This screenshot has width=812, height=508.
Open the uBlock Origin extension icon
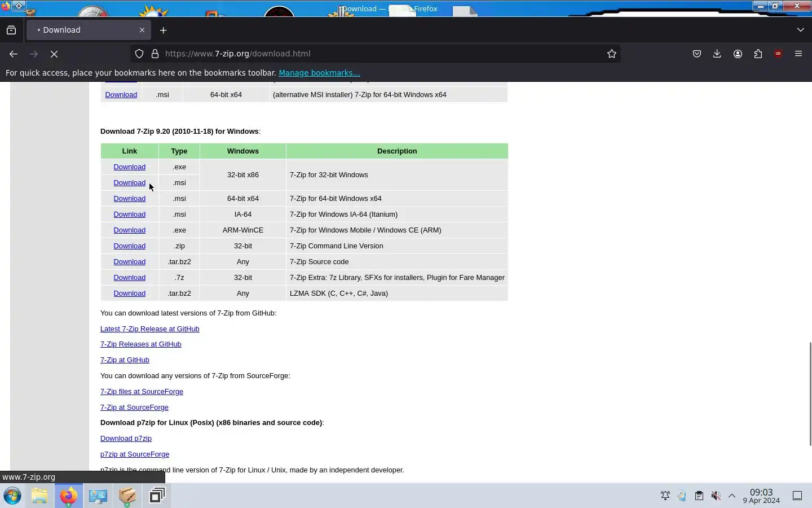pyautogui.click(x=778, y=54)
